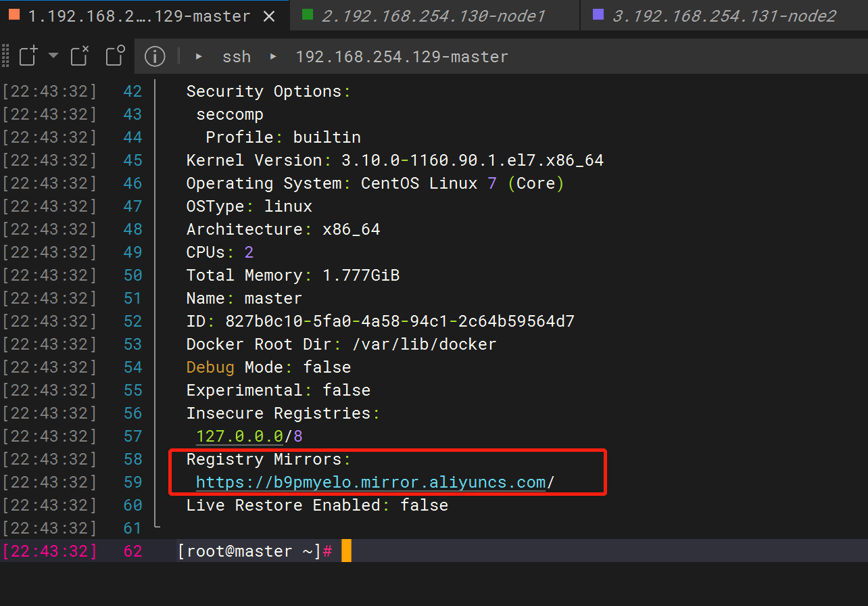Click the purple icon on node2 tab
This screenshot has width=868, height=606.
point(598,14)
